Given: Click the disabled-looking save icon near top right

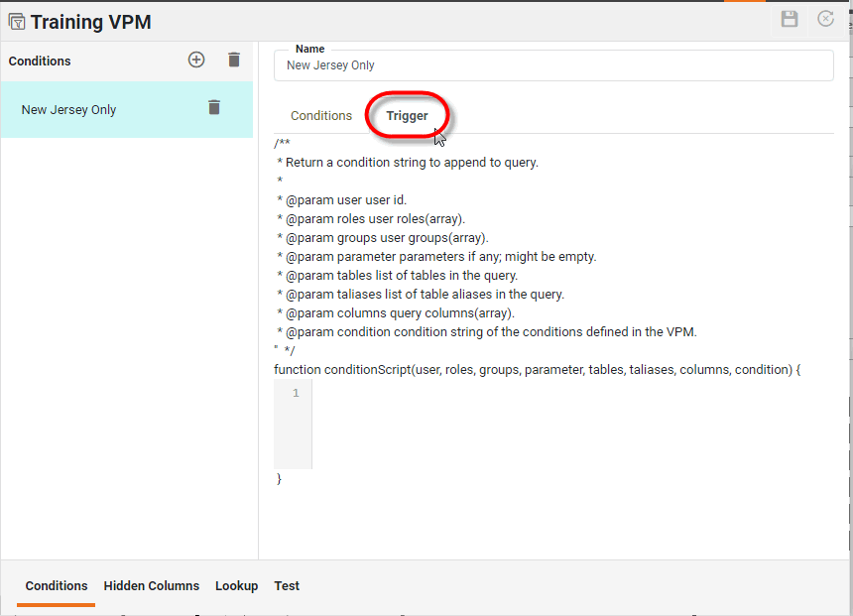Looking at the screenshot, I should point(790,19).
